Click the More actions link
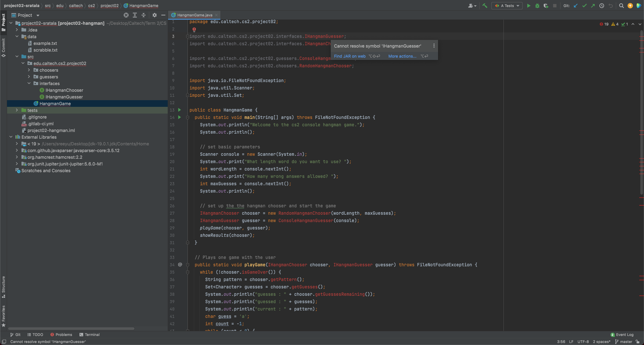 coord(402,56)
